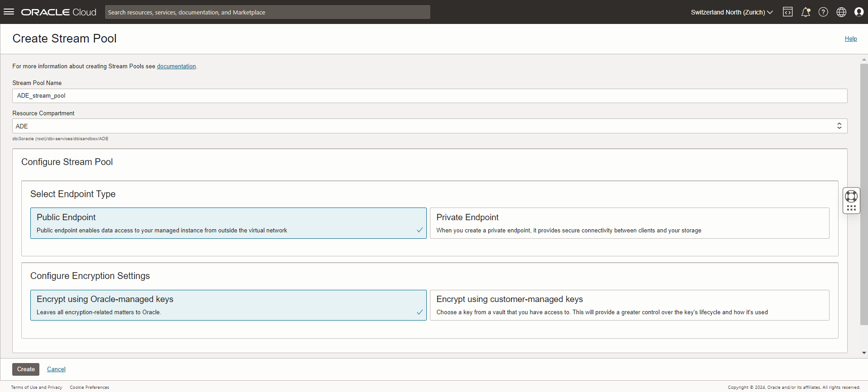The image size is (868, 392).
Task: Open the documentation link
Action: (x=176, y=66)
